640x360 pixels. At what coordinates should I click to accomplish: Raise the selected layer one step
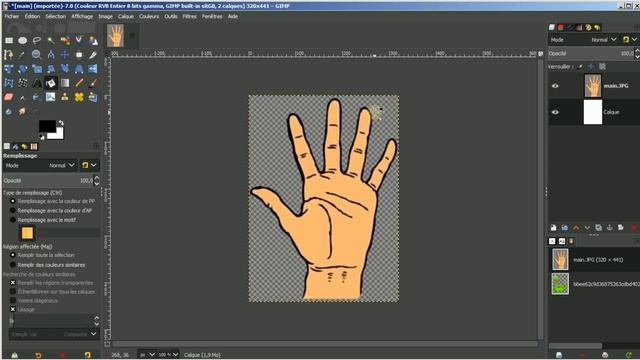[x=576, y=228]
